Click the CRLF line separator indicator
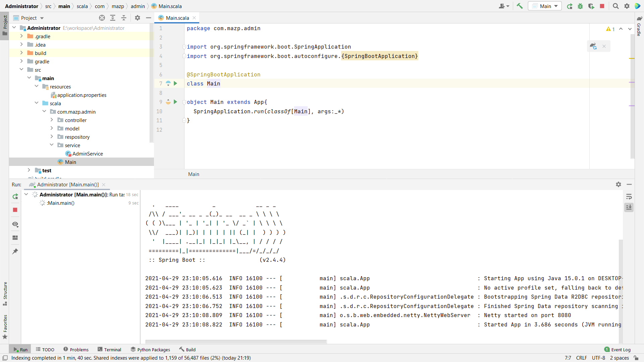The height and width of the screenshot is (362, 644). click(x=581, y=358)
